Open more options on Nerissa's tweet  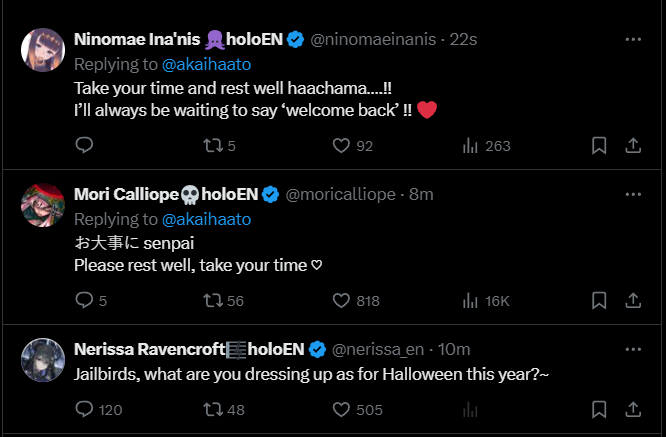[x=633, y=349]
